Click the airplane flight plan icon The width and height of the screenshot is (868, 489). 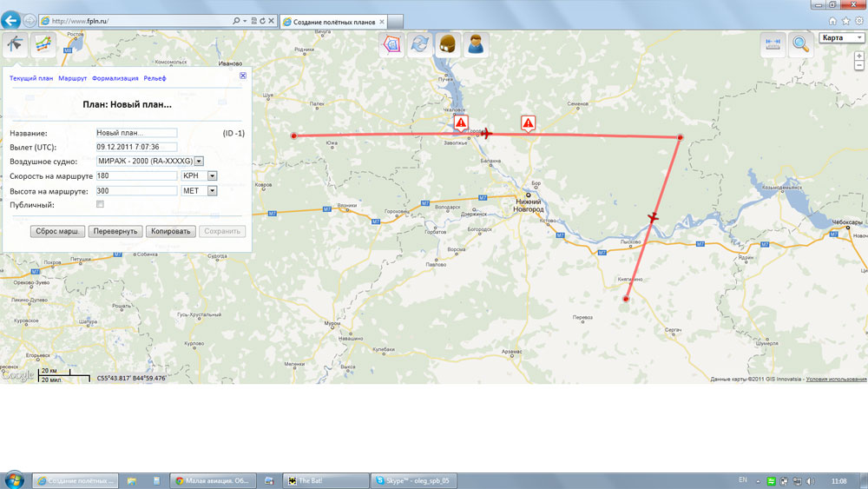[14, 44]
